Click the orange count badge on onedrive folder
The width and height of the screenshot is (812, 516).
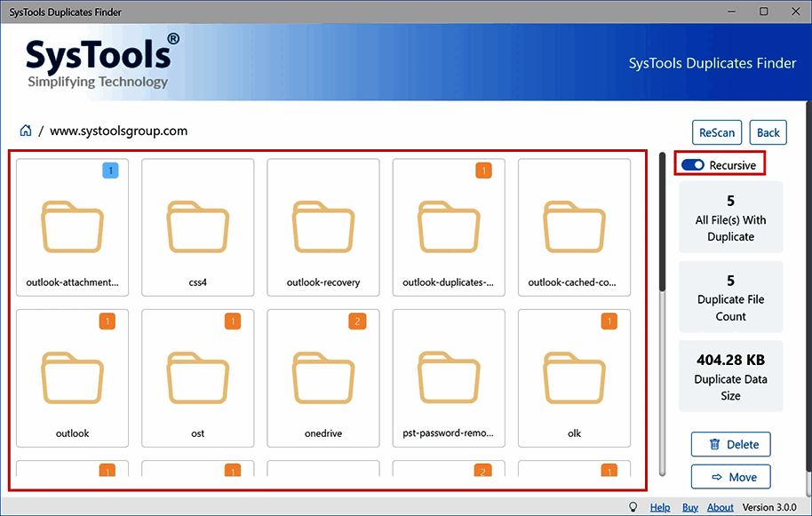(x=357, y=321)
